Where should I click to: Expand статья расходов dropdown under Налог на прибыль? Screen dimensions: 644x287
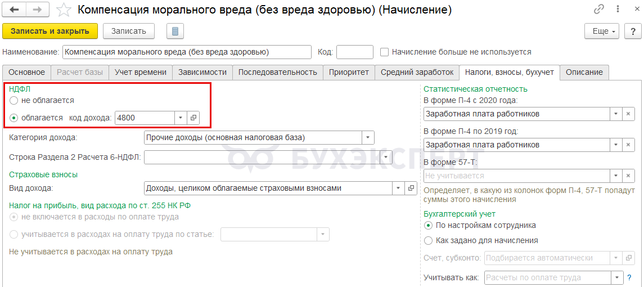coord(323,234)
